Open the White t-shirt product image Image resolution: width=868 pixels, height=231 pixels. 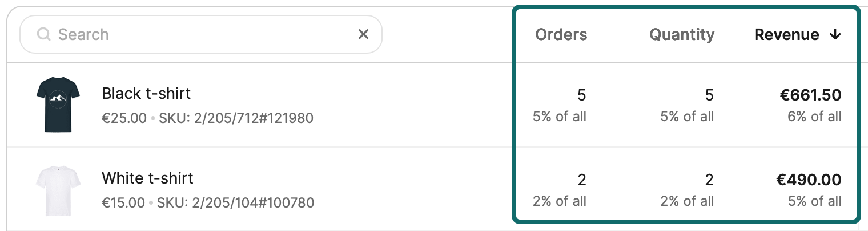[x=57, y=190]
